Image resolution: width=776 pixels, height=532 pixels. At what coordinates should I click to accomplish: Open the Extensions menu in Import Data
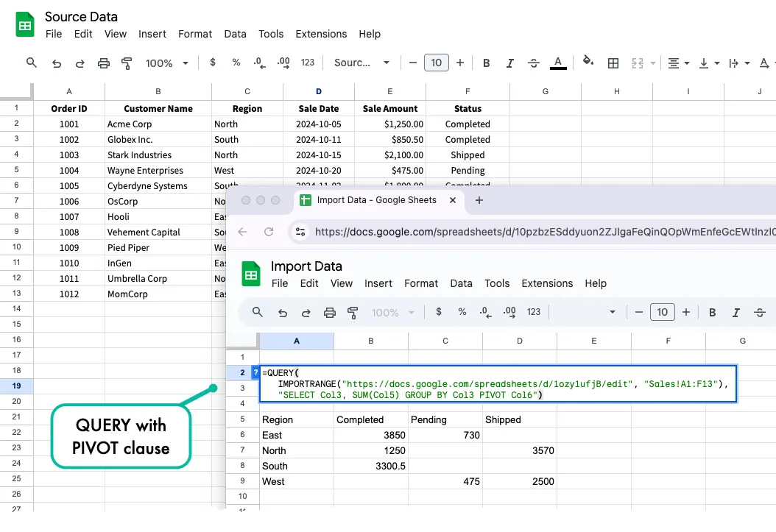tap(547, 283)
